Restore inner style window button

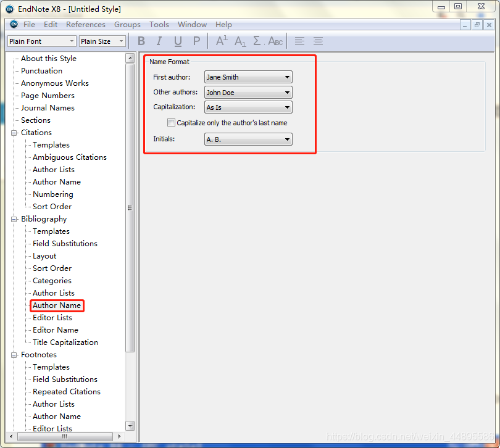coord(477,25)
